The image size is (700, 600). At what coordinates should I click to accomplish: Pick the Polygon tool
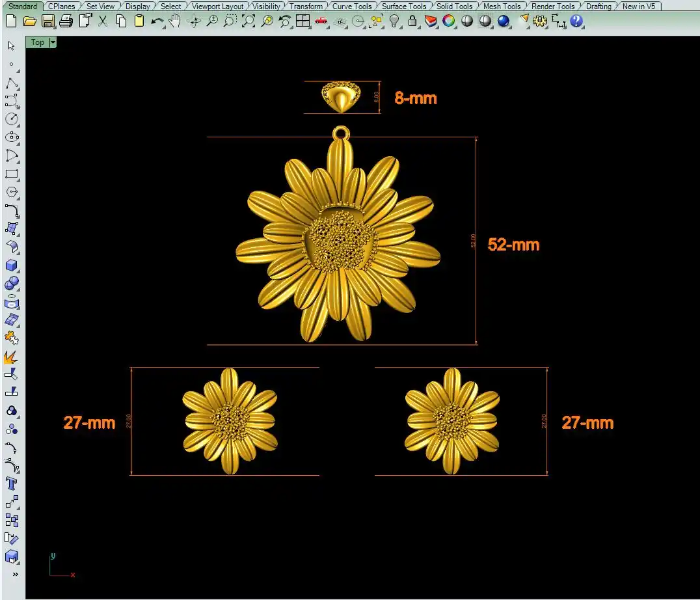coord(11,193)
